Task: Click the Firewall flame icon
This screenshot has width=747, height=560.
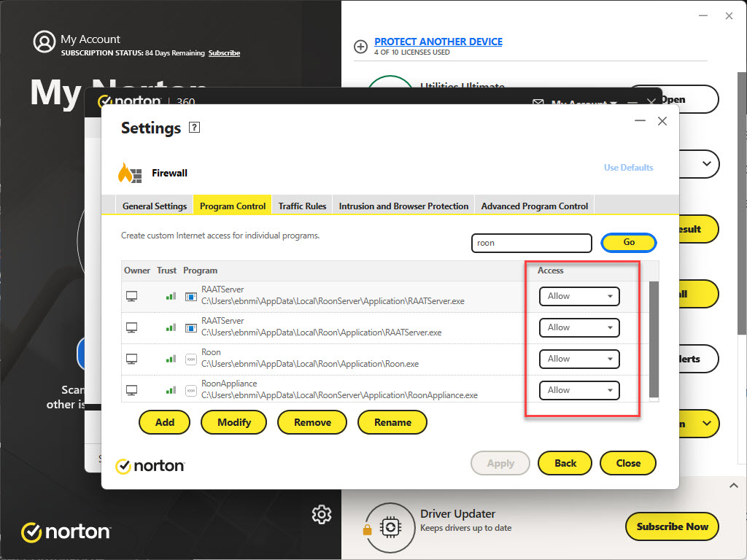Action: (130, 173)
